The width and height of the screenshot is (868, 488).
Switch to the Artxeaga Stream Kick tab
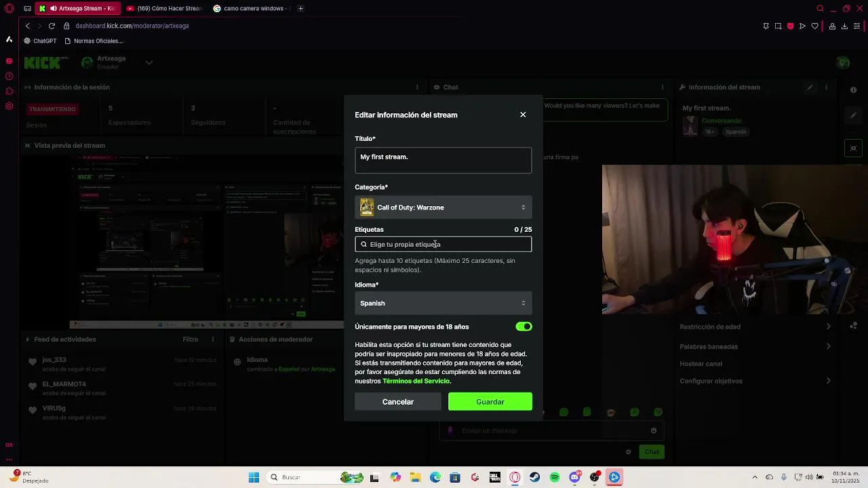[79, 9]
